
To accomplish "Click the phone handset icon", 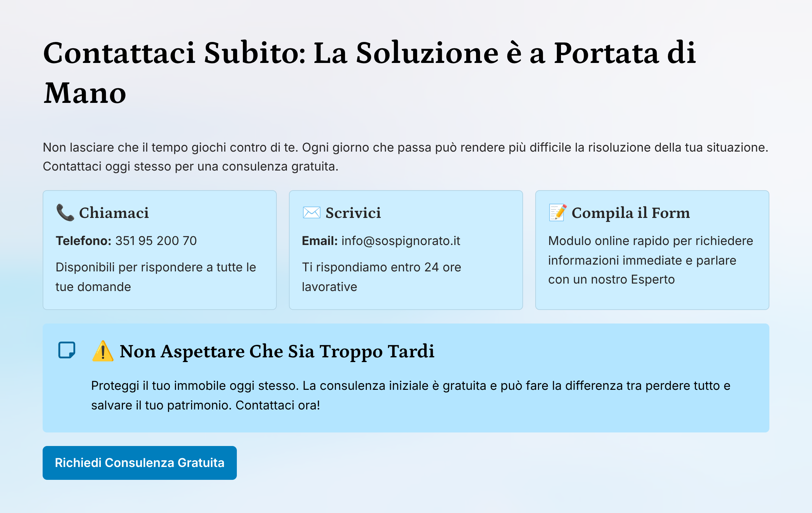I will pyautogui.click(x=65, y=213).
